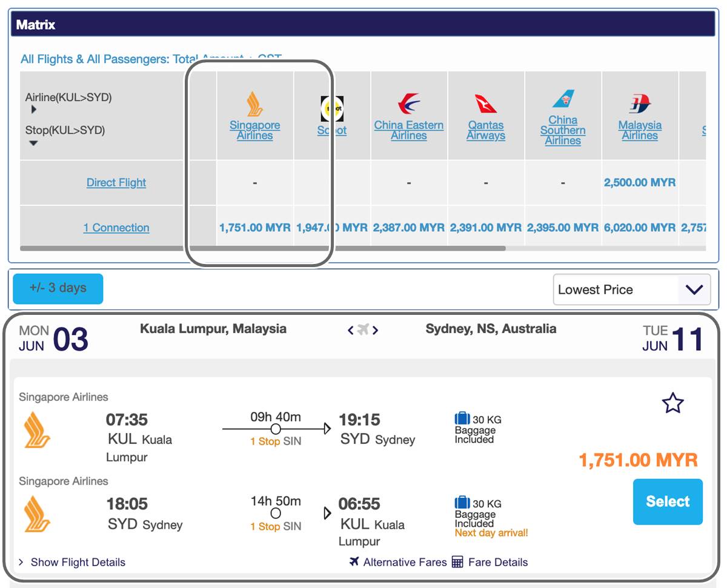Click the orange 1,751.00 MYR fare price
This screenshot has height=588, width=727.
pyautogui.click(x=639, y=460)
